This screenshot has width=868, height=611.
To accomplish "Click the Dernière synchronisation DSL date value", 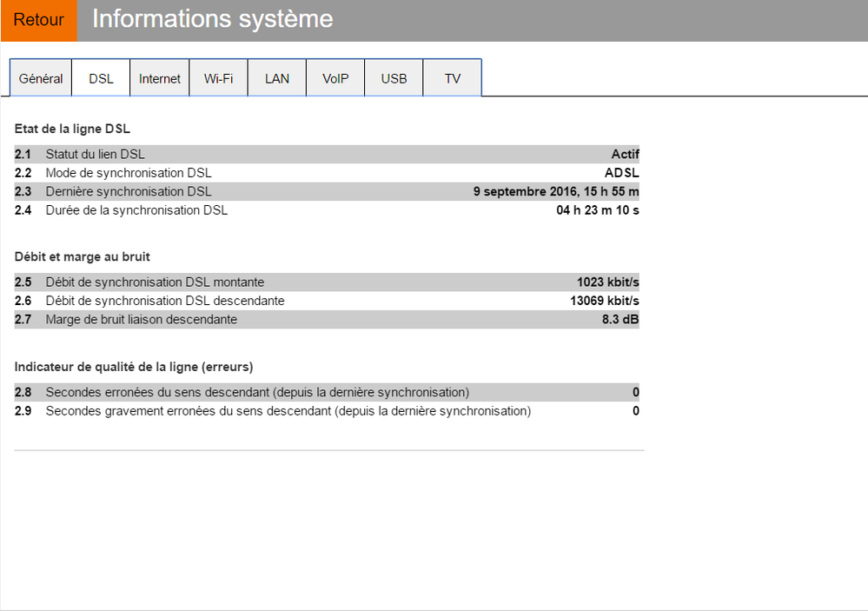I will coord(556,191).
